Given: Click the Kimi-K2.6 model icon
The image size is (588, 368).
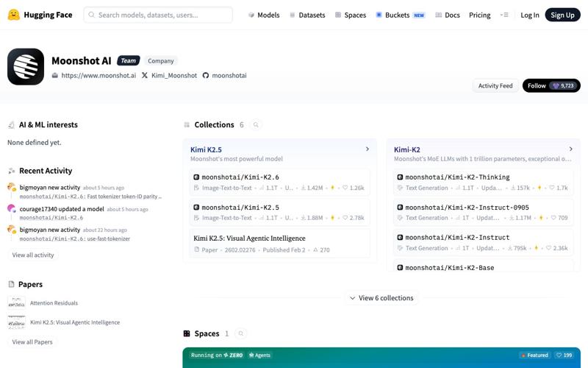Looking at the screenshot, I should 196,177.
